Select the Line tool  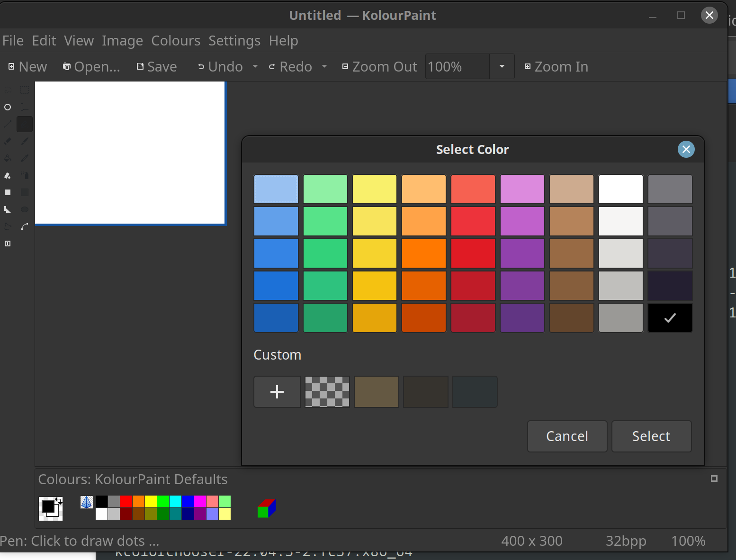click(x=8, y=124)
